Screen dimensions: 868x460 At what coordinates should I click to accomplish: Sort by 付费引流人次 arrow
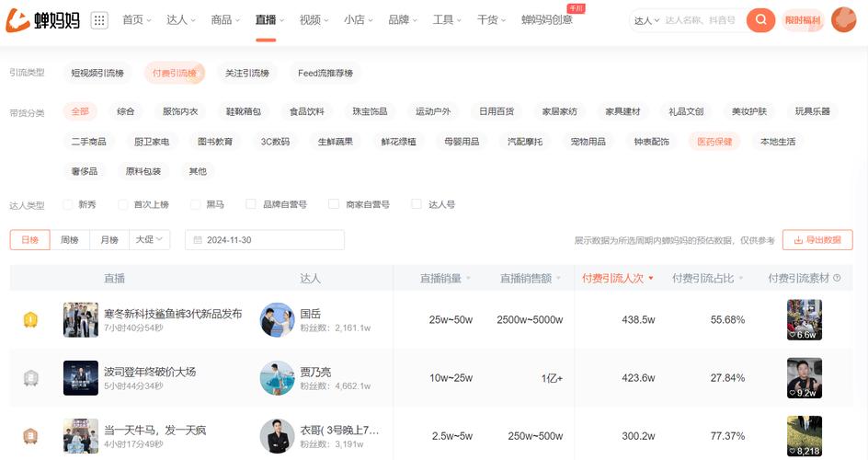coord(650,278)
